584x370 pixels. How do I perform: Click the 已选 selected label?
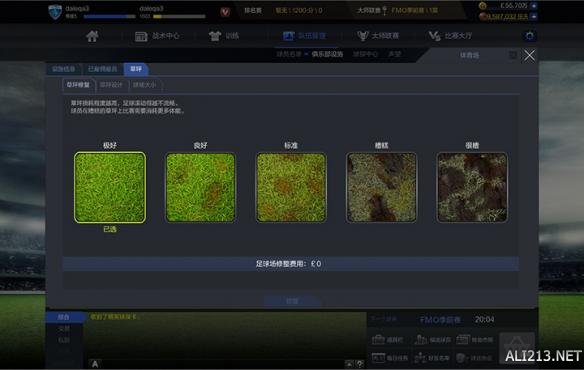click(x=110, y=229)
